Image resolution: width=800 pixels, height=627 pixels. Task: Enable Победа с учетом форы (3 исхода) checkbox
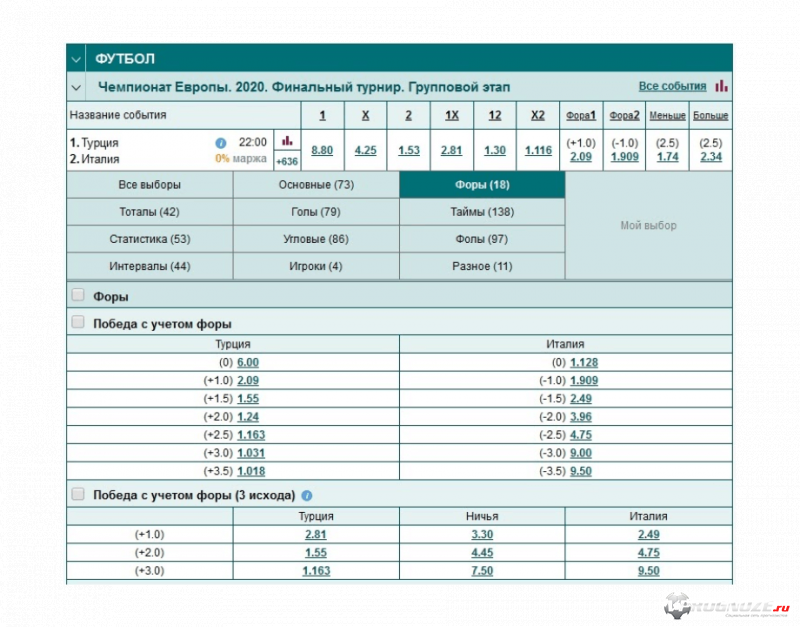[78, 495]
